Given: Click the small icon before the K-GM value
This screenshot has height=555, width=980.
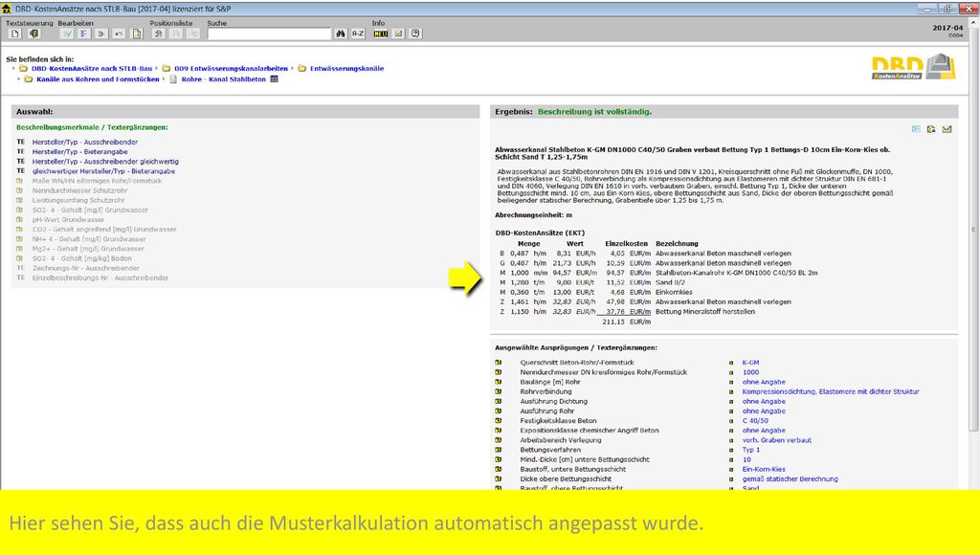Looking at the screenshot, I should pyautogui.click(x=730, y=363).
